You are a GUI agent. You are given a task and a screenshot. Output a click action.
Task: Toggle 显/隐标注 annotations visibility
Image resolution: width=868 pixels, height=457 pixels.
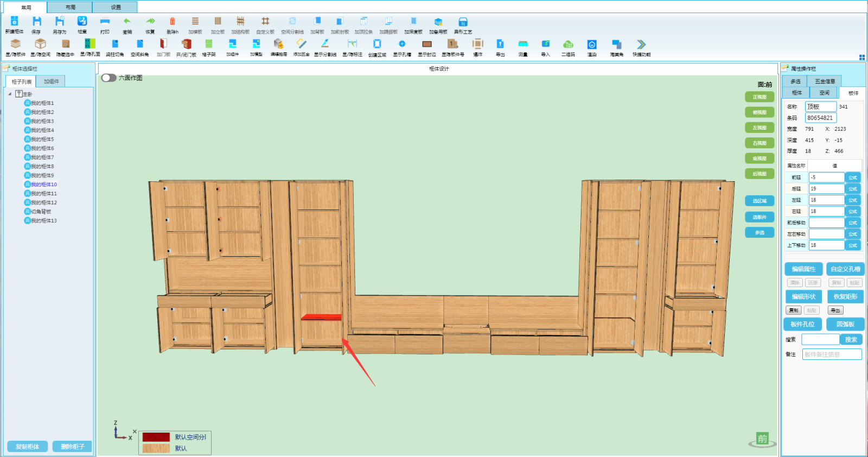(352, 45)
